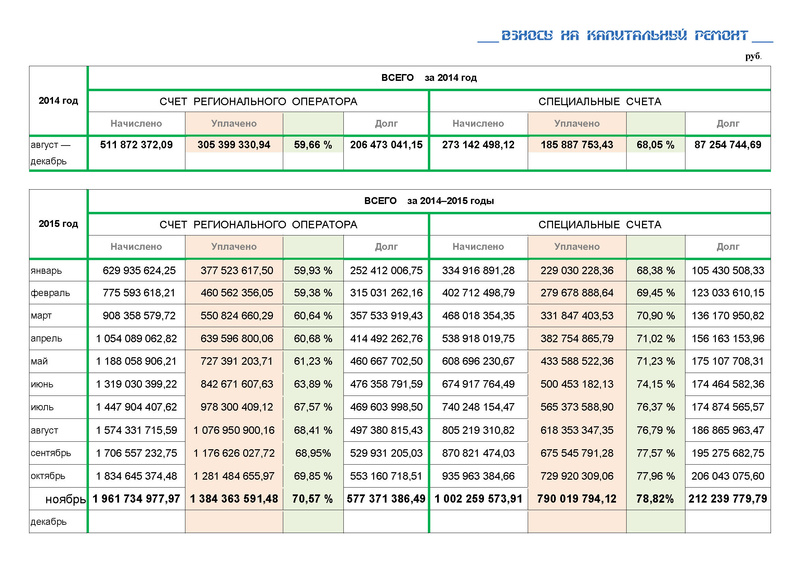The image size is (800, 565).
Task: Select special accounts value 740 248 154,47
Action: (477, 407)
